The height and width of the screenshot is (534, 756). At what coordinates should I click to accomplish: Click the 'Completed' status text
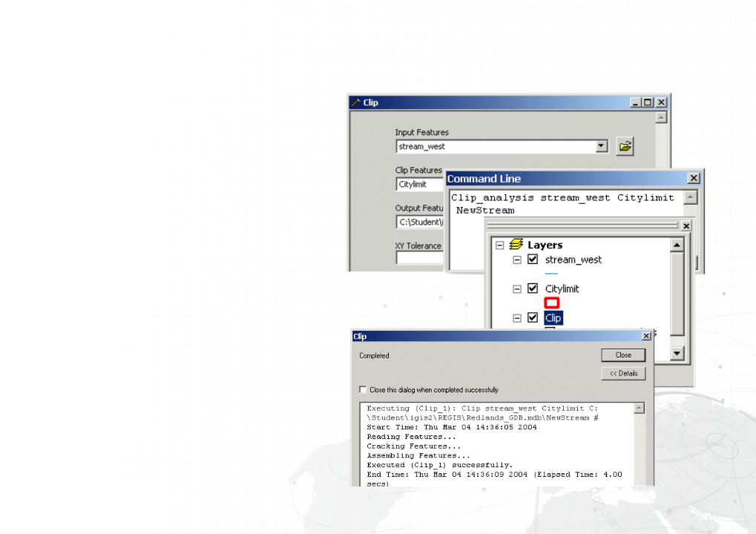pos(374,356)
